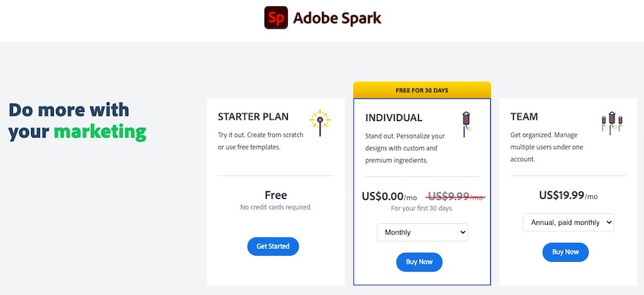Click Buy Now under Team plan
The width and height of the screenshot is (644, 295).
pos(565,252)
